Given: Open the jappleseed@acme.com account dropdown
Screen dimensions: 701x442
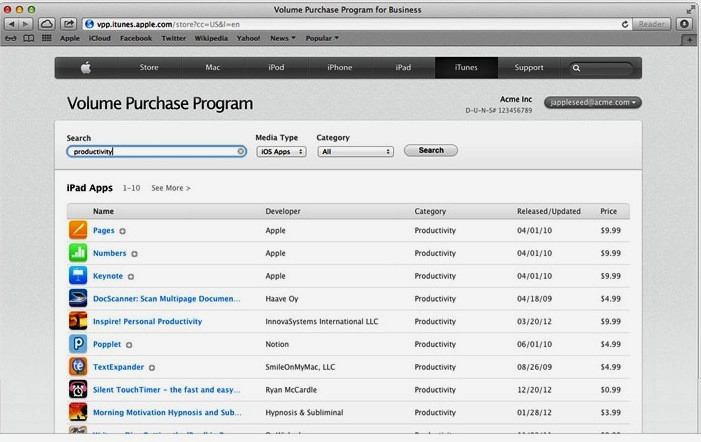Looking at the screenshot, I should [x=593, y=102].
